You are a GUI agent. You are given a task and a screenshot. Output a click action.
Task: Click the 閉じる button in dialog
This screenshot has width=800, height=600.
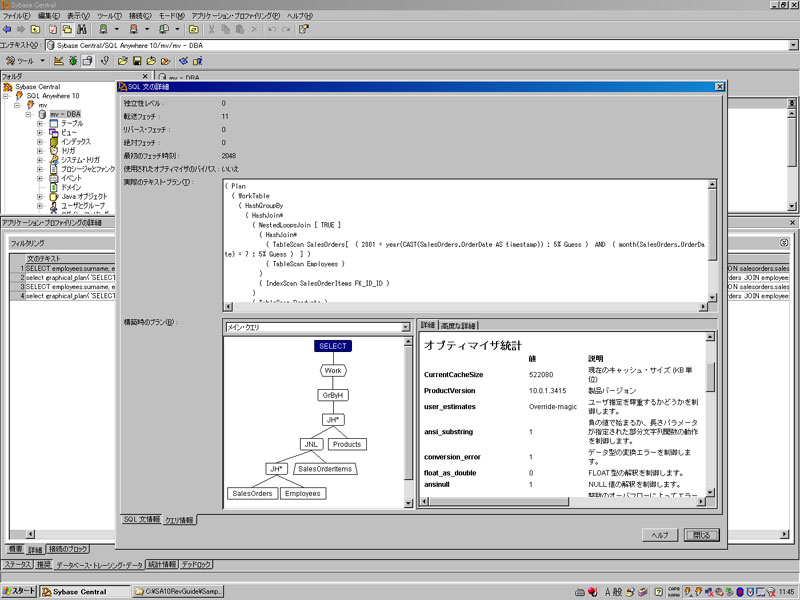[702, 535]
